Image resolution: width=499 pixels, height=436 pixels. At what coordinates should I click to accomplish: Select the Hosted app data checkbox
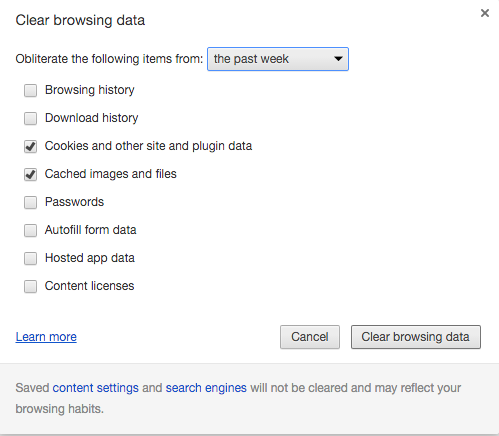tap(30, 258)
